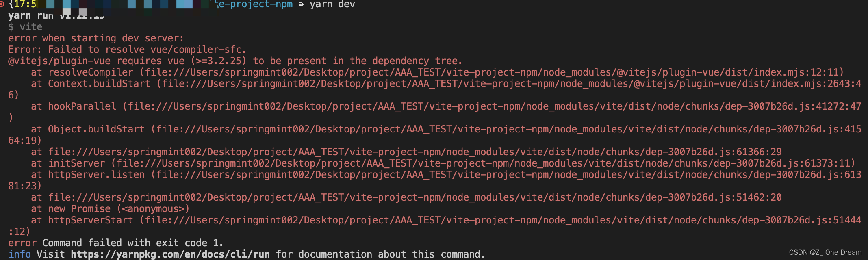Click the 'CSDN @Z_ One Dream' watermark
This screenshot has width=868, height=260.
click(x=825, y=252)
